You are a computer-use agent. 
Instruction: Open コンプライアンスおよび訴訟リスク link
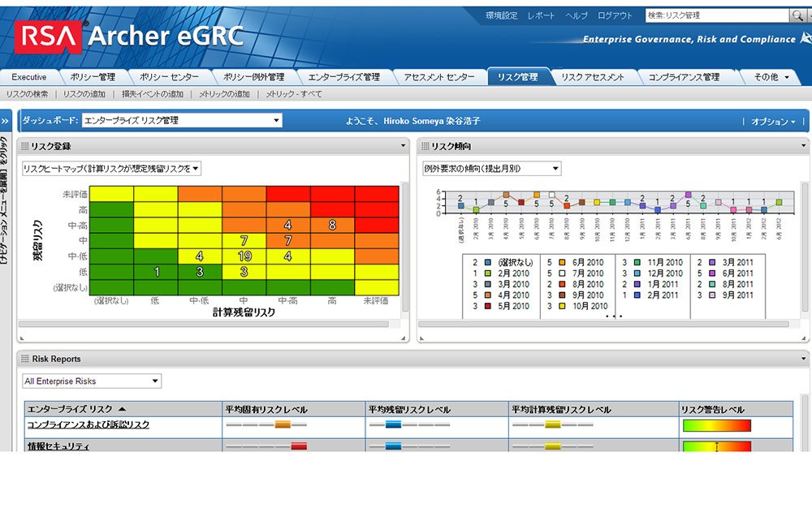88,424
